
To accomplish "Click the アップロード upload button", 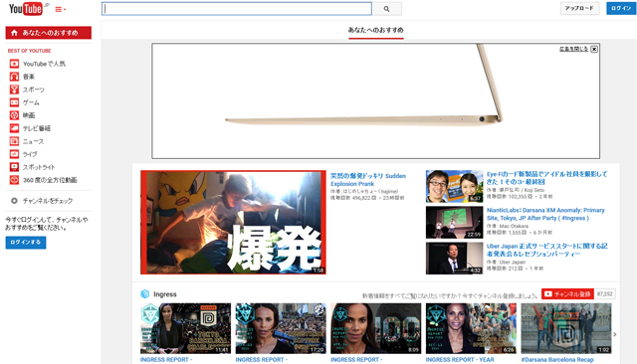I will [579, 8].
